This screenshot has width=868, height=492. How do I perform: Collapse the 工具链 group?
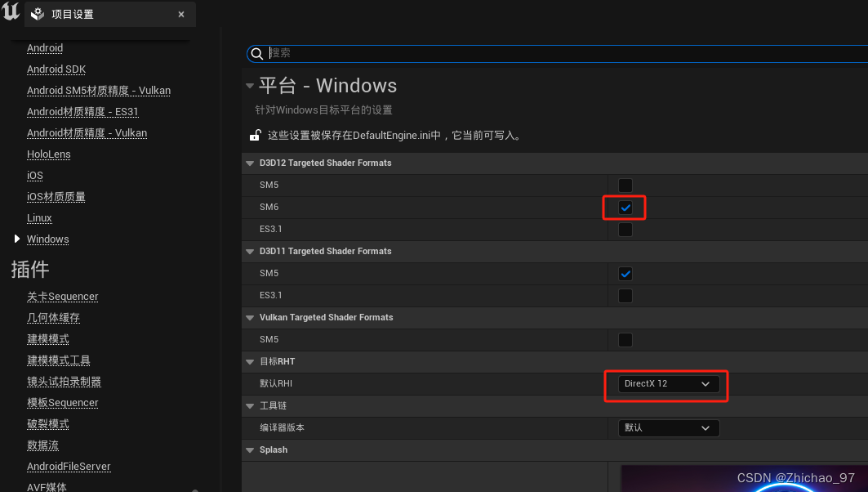250,405
